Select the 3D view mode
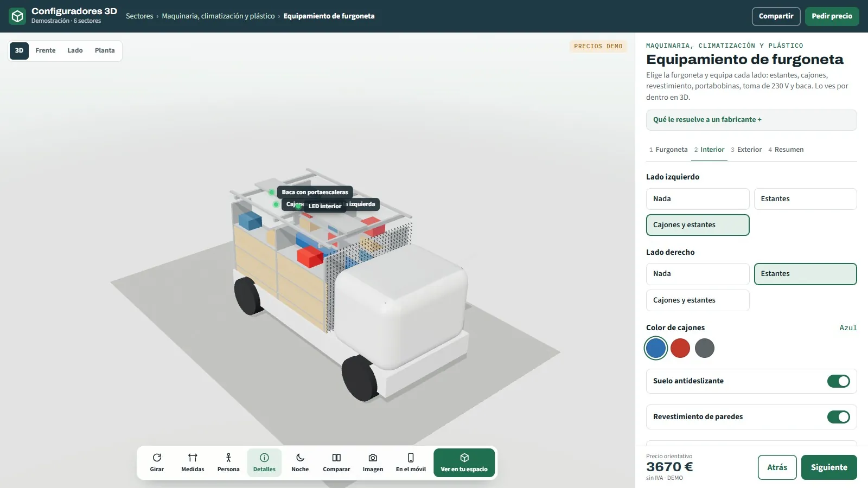Viewport: 868px width, 488px height. (19, 50)
